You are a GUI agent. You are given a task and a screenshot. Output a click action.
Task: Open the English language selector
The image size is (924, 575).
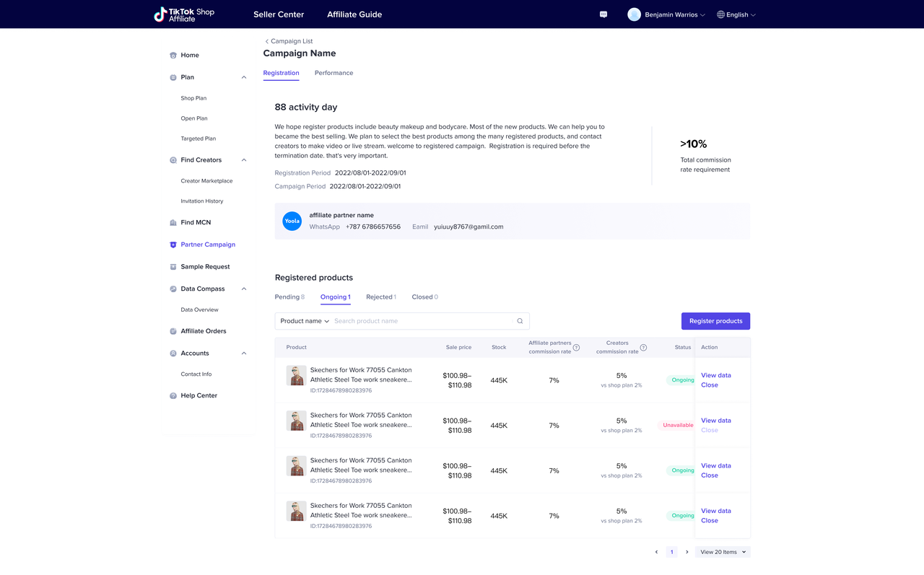(736, 14)
